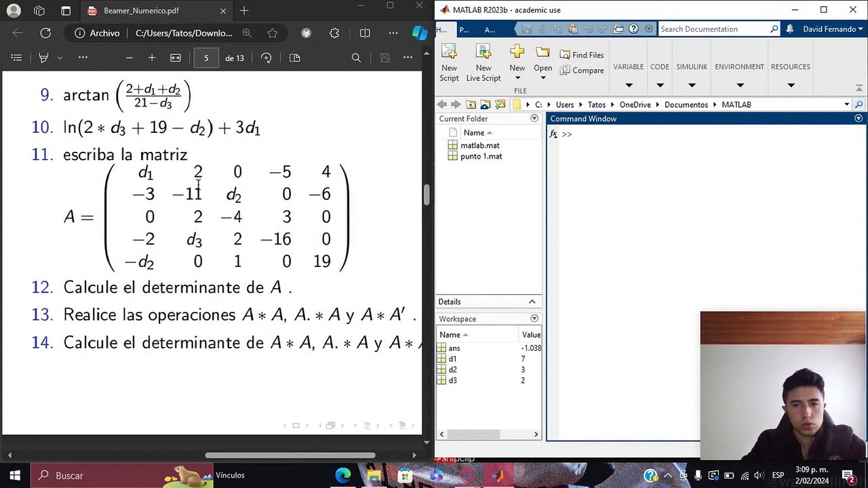Expand the CODE section dropdown

pyautogui.click(x=660, y=85)
